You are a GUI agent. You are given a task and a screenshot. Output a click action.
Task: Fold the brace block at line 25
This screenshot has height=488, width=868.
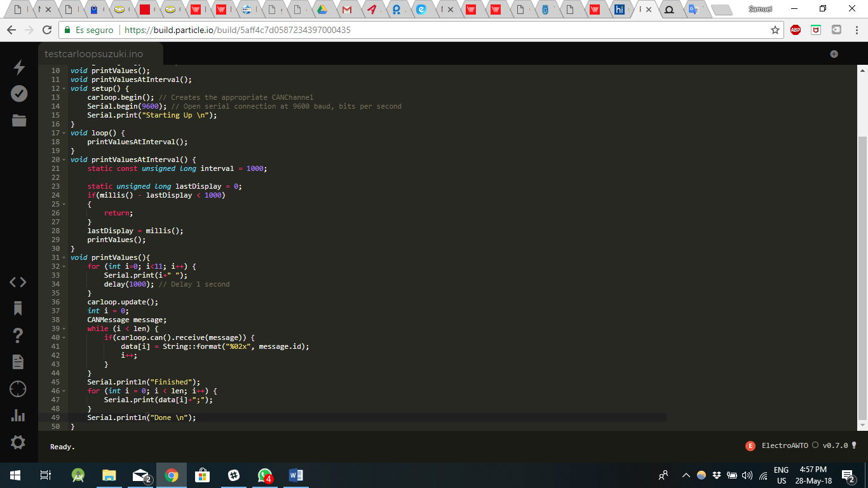[x=64, y=205]
